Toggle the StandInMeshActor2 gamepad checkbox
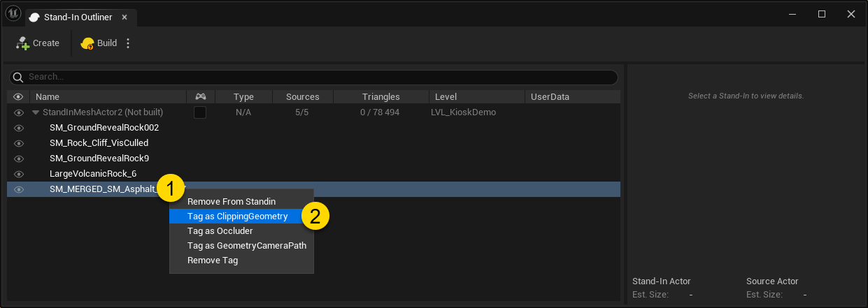The image size is (868, 308). click(x=200, y=112)
